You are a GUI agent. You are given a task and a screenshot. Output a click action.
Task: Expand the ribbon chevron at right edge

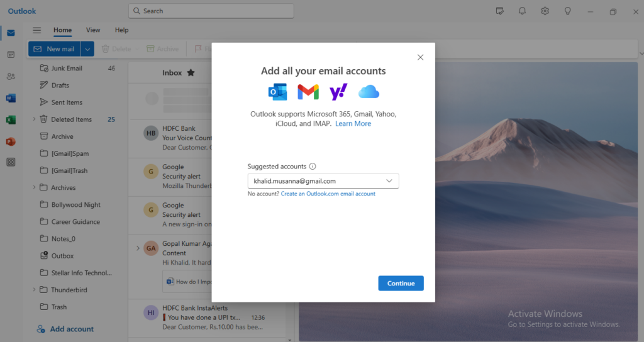coord(641,54)
